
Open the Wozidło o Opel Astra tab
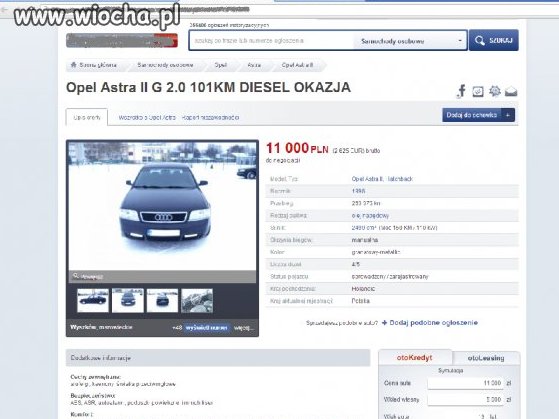click(x=147, y=117)
